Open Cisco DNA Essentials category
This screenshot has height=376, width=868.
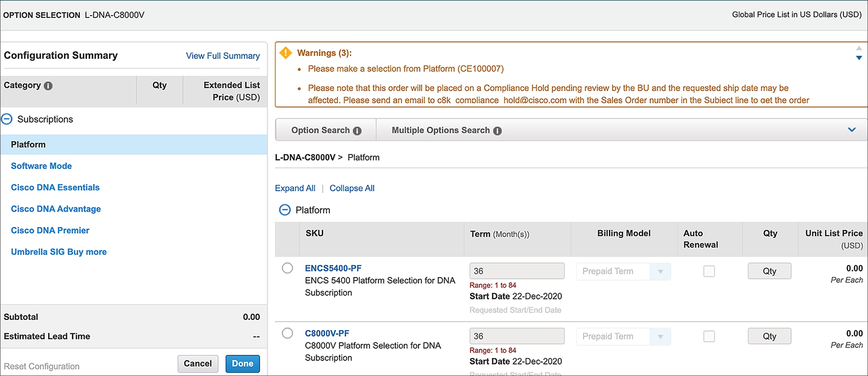(55, 188)
